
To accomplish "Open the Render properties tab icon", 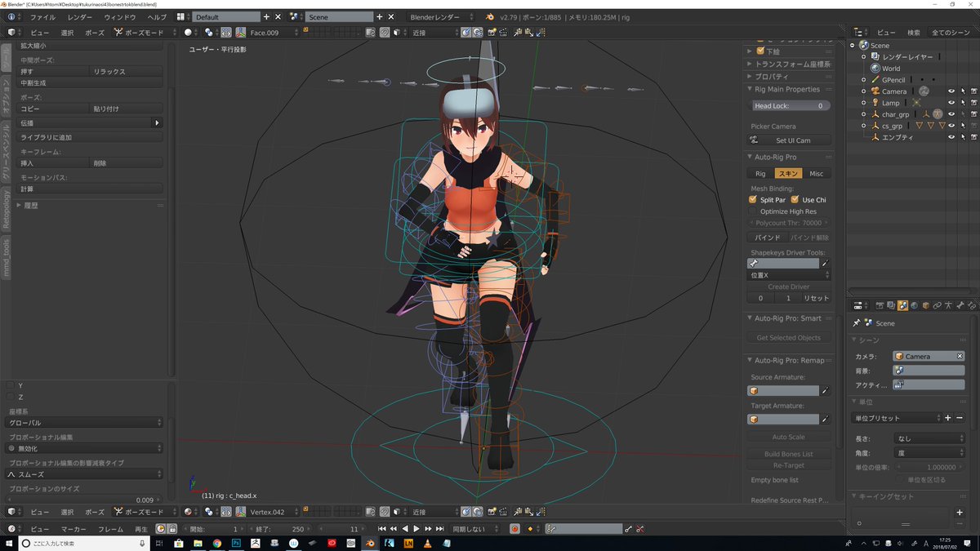I will tap(880, 305).
